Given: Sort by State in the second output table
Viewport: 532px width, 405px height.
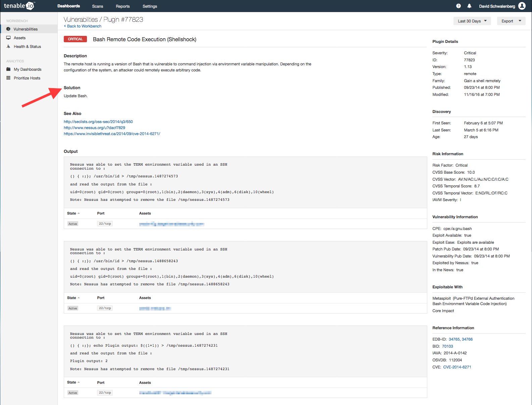Looking at the screenshot, I should click(x=73, y=298).
